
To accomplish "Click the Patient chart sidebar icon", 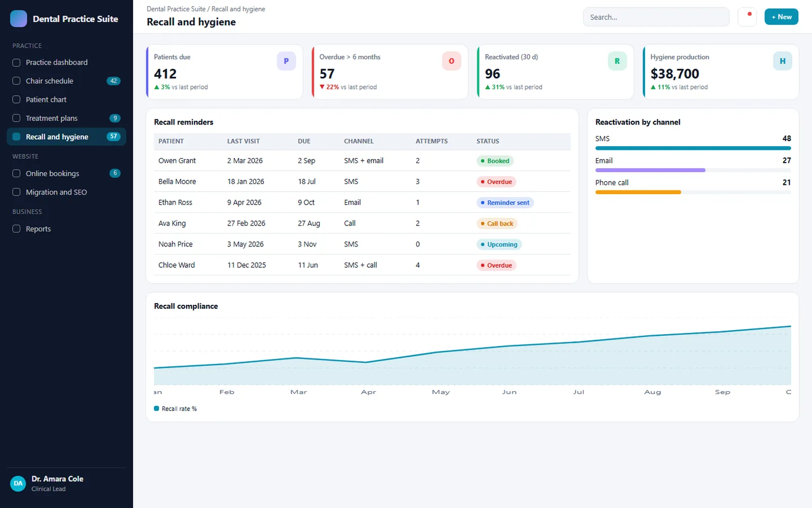I will pyautogui.click(x=16, y=100).
